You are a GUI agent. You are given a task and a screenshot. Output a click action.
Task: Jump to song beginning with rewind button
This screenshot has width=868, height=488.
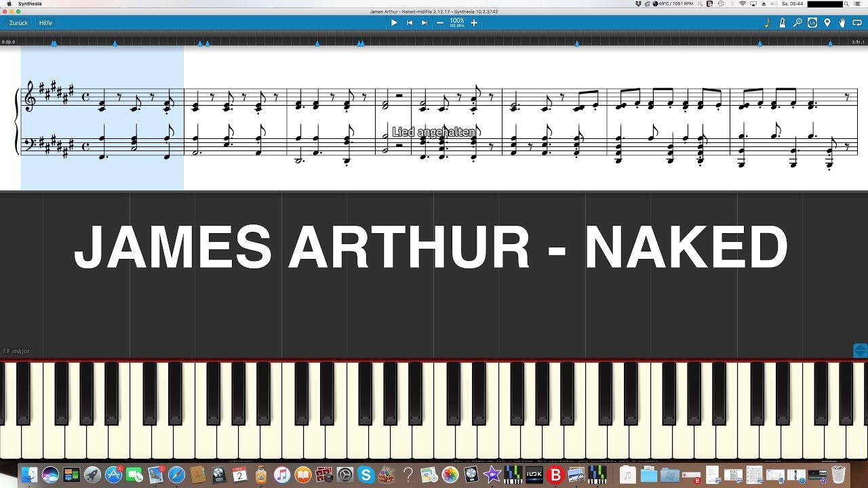410,22
